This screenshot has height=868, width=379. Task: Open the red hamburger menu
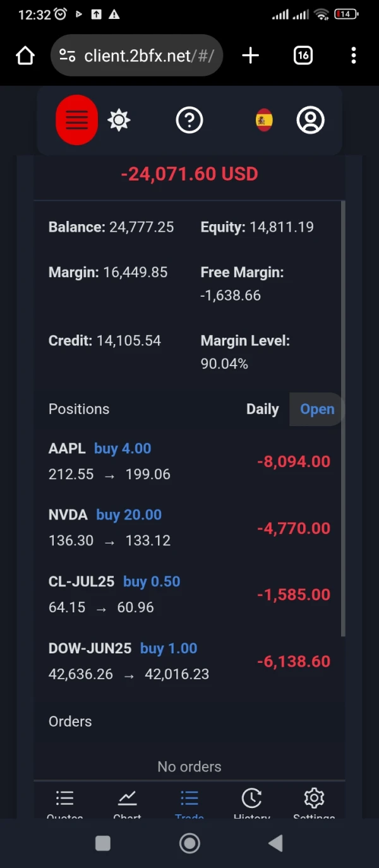click(x=76, y=120)
